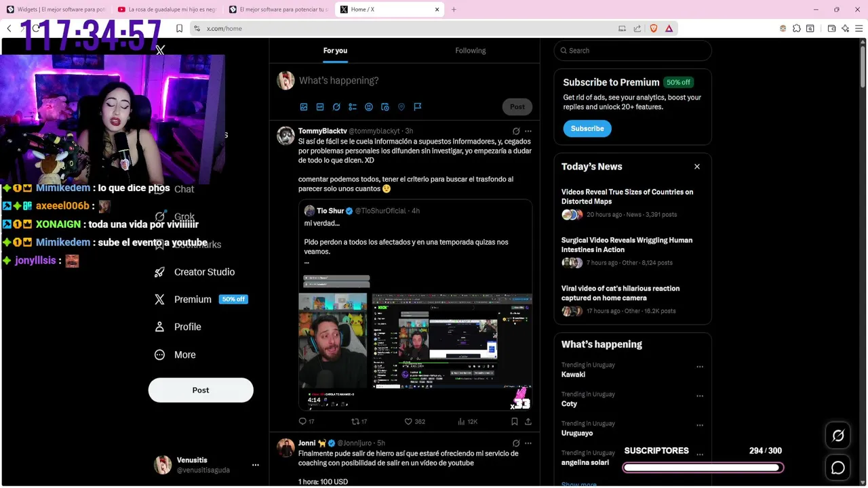
Task: Open the Leo AI sparkle icon
Action: (x=845, y=28)
